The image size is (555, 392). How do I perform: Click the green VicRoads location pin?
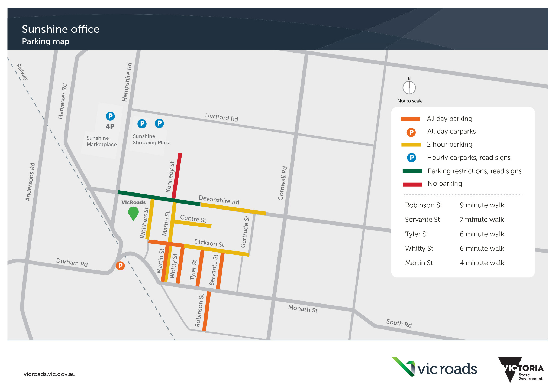point(133,214)
